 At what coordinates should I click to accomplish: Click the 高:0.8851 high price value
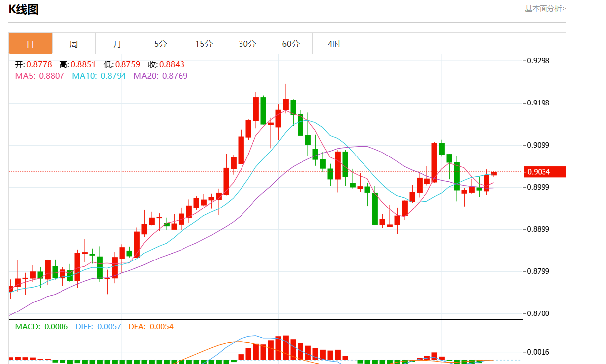[x=77, y=64]
